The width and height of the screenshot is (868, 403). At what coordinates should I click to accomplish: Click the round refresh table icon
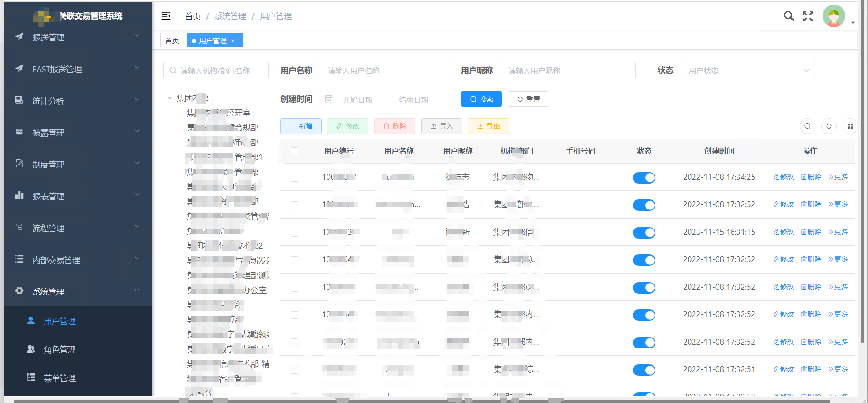click(829, 126)
